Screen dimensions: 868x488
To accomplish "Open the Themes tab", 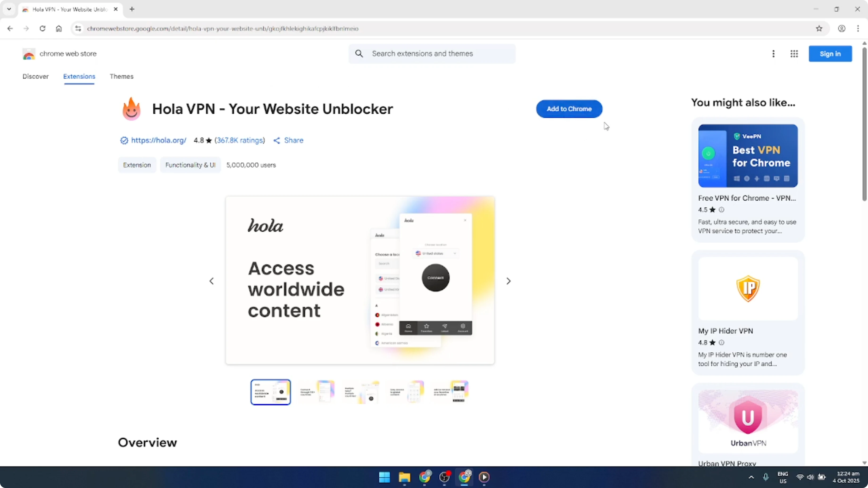I will (121, 76).
